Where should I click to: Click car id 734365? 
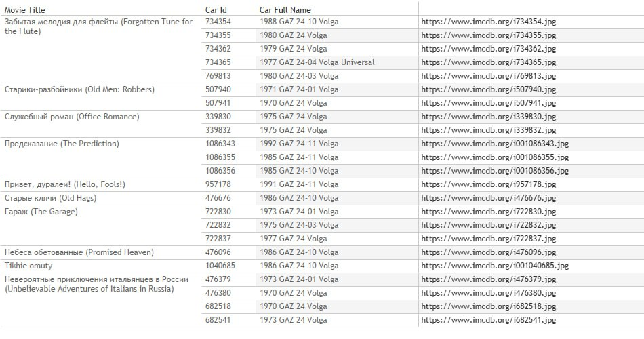(x=218, y=62)
